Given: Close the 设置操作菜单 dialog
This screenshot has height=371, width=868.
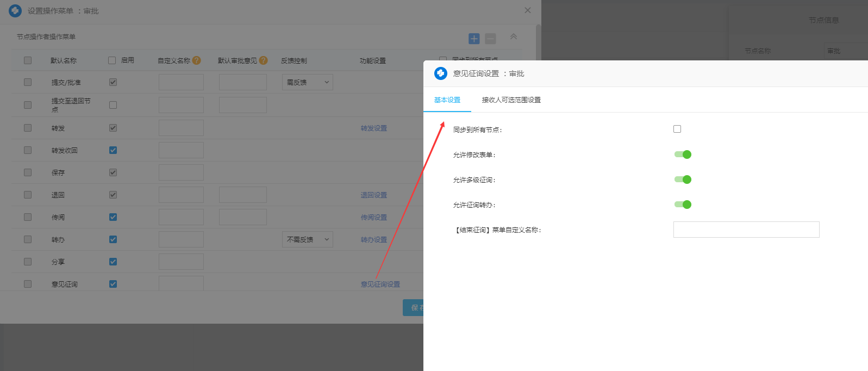Looking at the screenshot, I should tap(527, 10).
